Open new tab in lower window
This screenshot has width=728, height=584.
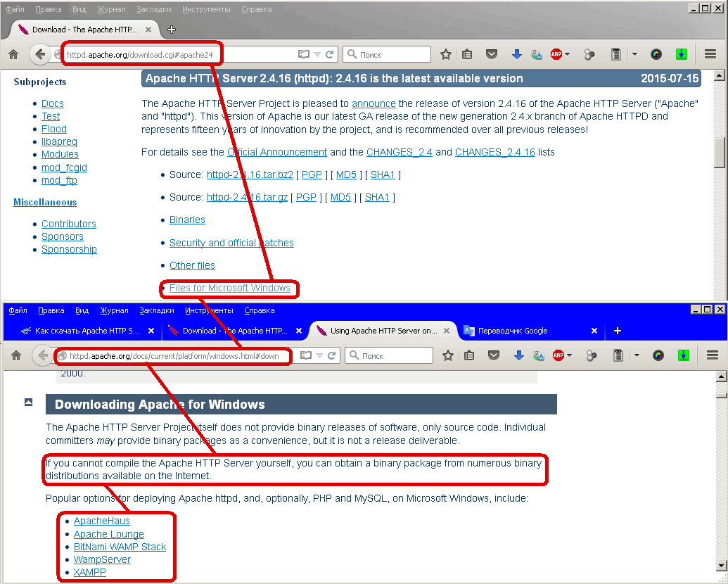(x=617, y=331)
